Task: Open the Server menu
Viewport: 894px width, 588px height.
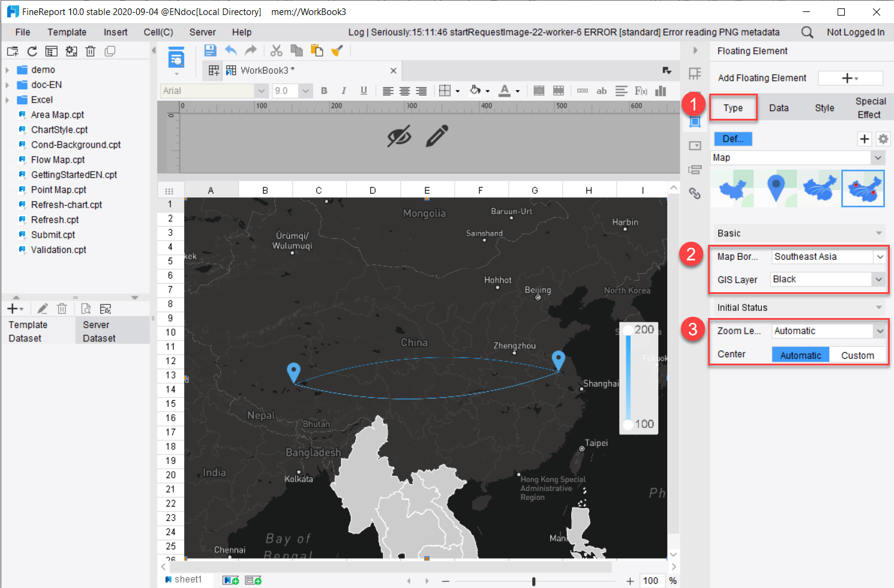Action: coord(202,32)
